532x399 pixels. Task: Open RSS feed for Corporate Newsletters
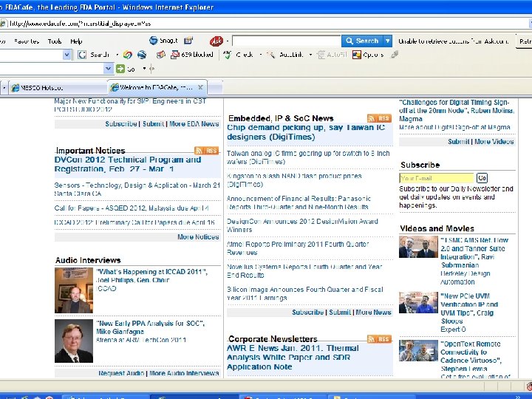tap(379, 339)
